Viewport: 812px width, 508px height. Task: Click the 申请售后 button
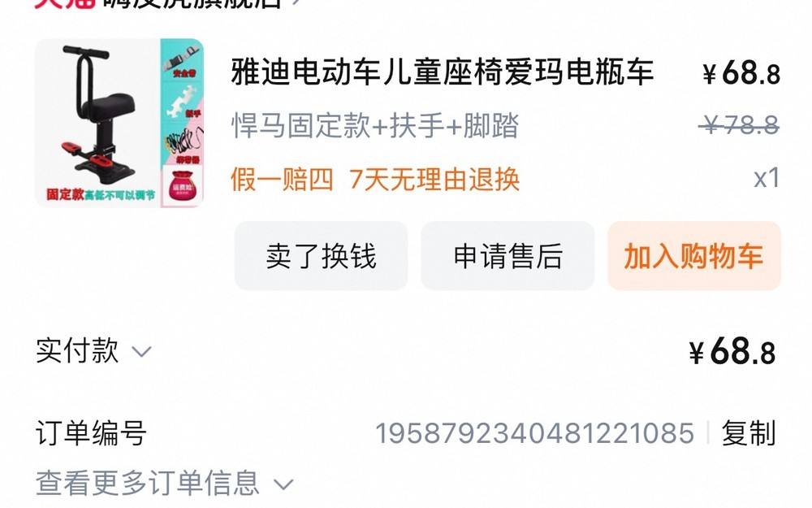(x=508, y=255)
